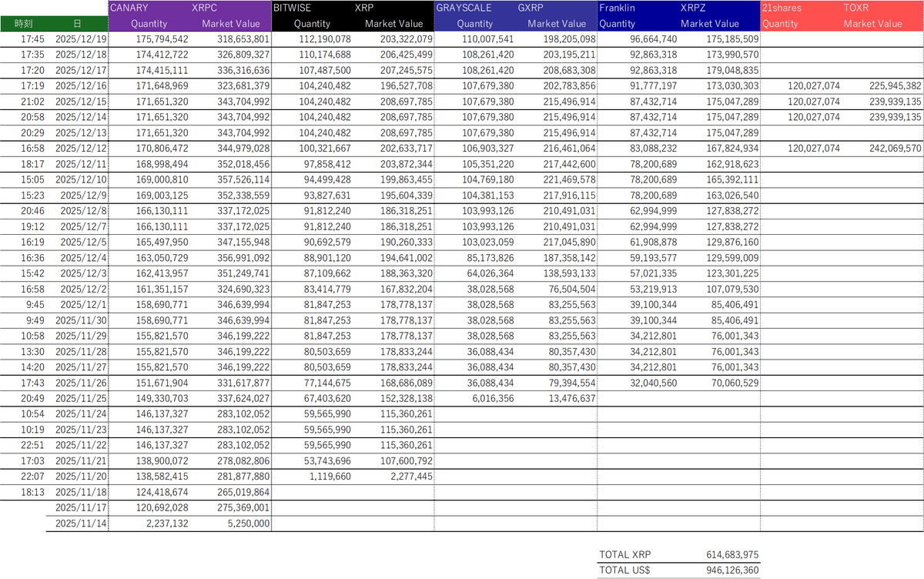The image size is (924, 579).
Task: Select CANARY market value 323,681,379
Action: 243,86
